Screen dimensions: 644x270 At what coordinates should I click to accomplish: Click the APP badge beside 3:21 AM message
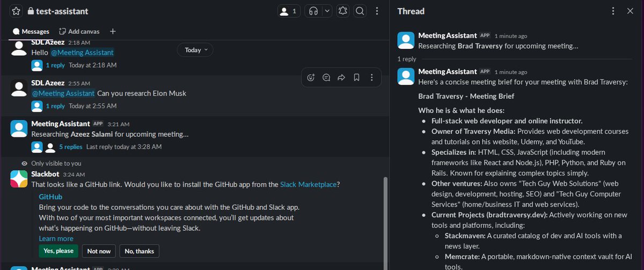click(98, 123)
